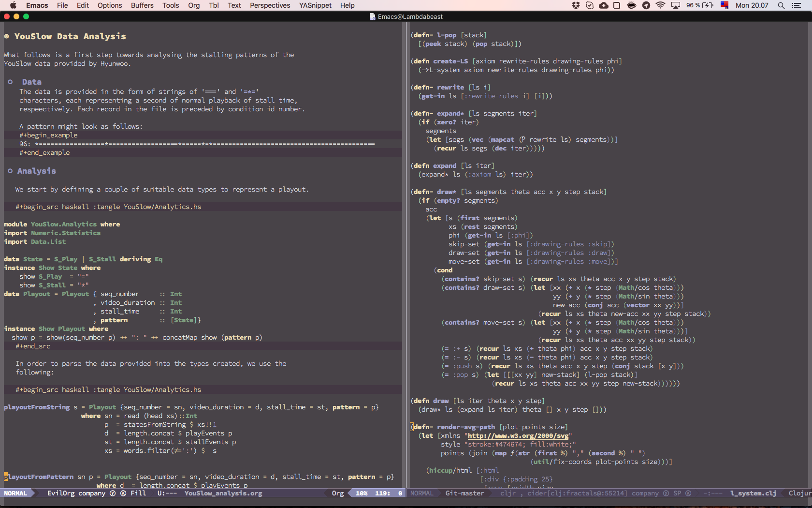Click circled indicator after 'company' in right modeline
812x508 pixels.
click(x=666, y=493)
